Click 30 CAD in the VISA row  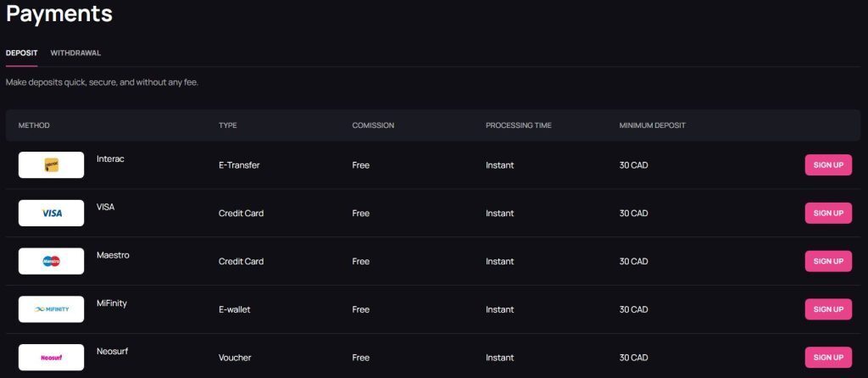[x=634, y=213]
